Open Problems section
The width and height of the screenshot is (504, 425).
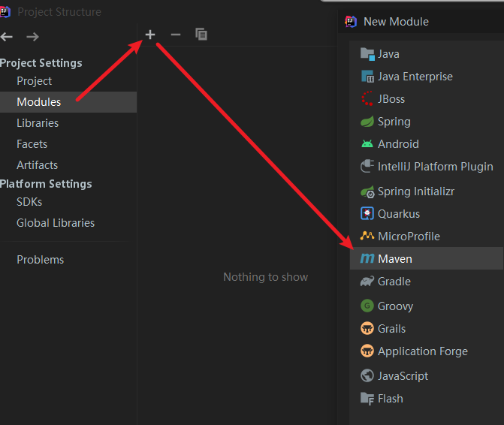coord(40,260)
